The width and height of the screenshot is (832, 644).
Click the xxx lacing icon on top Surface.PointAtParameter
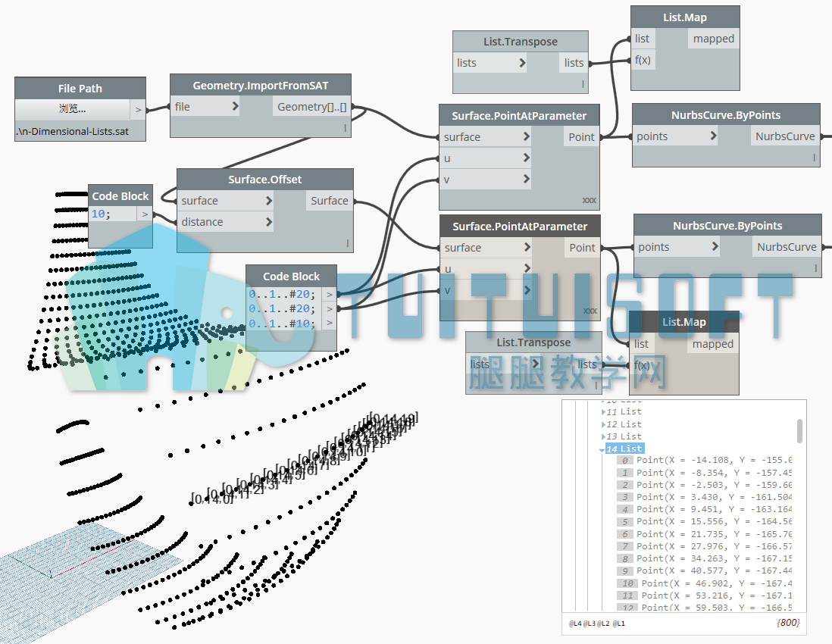click(x=589, y=201)
